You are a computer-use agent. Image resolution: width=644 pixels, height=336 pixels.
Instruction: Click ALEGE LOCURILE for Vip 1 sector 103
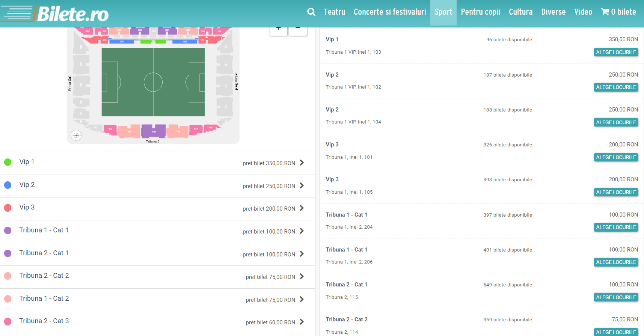616,52
